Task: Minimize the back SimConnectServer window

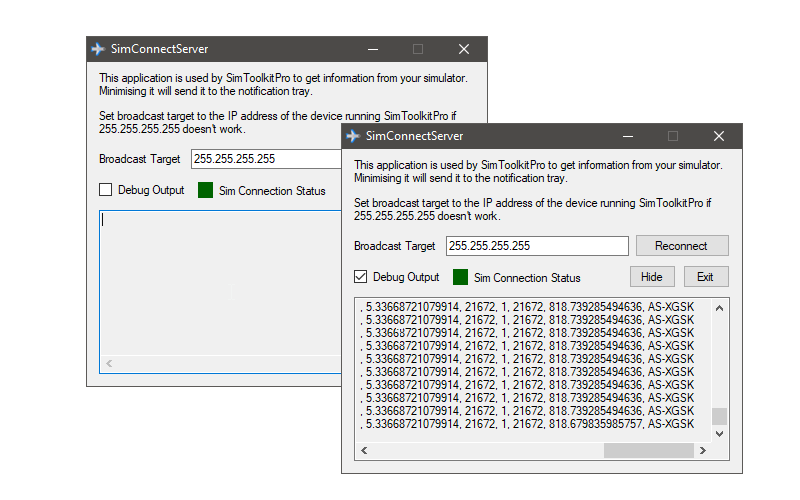Action: click(373, 49)
